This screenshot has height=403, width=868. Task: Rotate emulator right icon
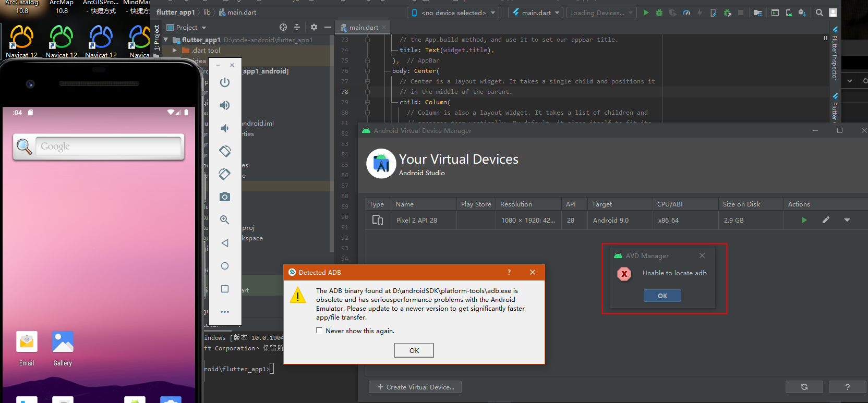click(225, 174)
